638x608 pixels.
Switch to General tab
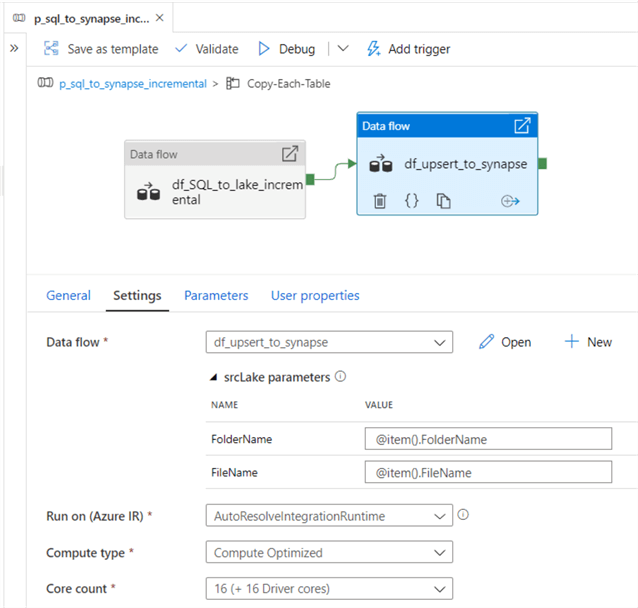[x=68, y=295]
